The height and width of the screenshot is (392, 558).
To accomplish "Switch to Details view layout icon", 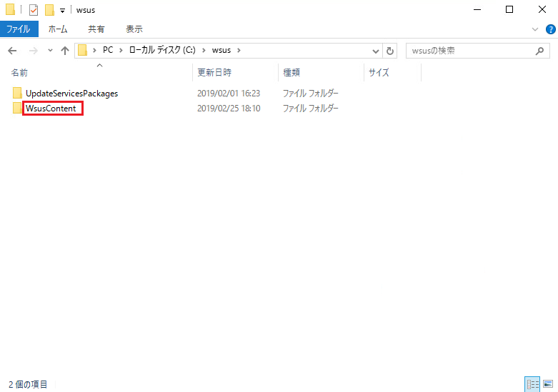I will click(x=532, y=384).
